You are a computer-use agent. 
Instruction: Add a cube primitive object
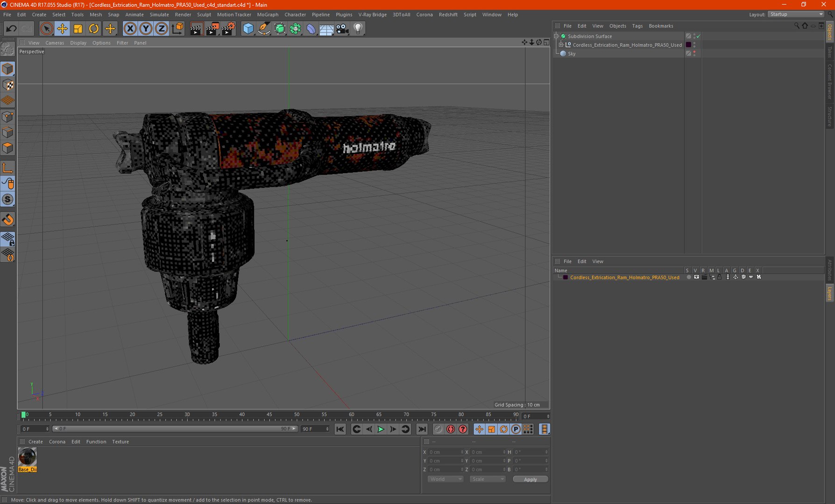pyautogui.click(x=248, y=29)
